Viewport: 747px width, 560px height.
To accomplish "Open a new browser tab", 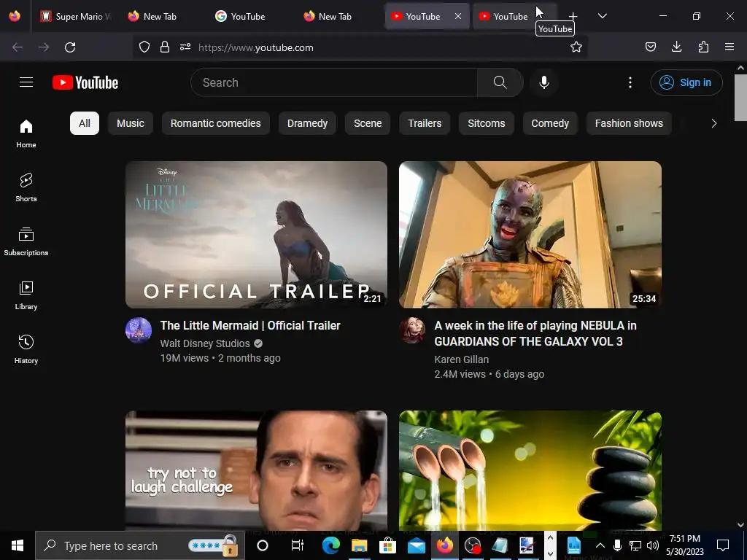I will [x=573, y=16].
